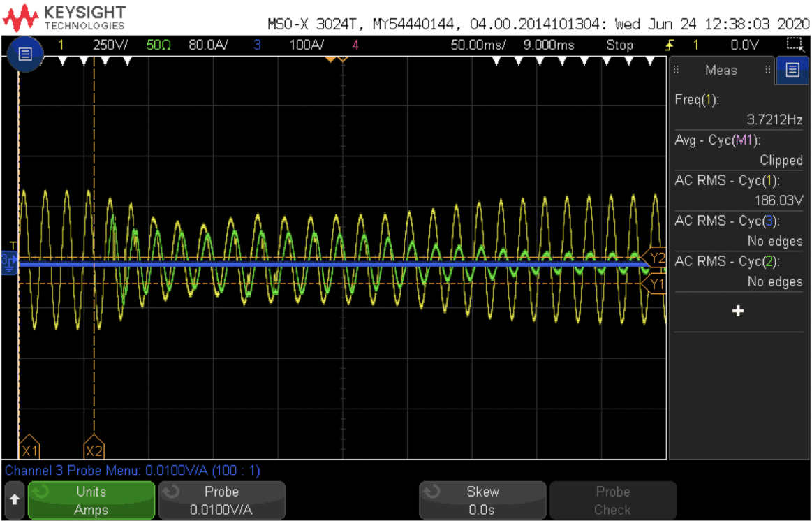Click the plus icon to add a measurement
Screen dimensions: 812x521
[x=738, y=311]
